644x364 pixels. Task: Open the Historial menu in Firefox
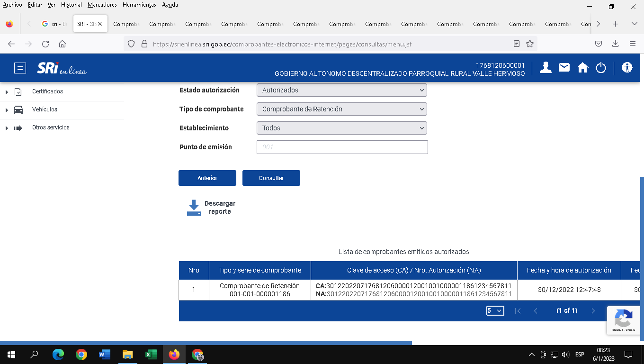pyautogui.click(x=71, y=5)
